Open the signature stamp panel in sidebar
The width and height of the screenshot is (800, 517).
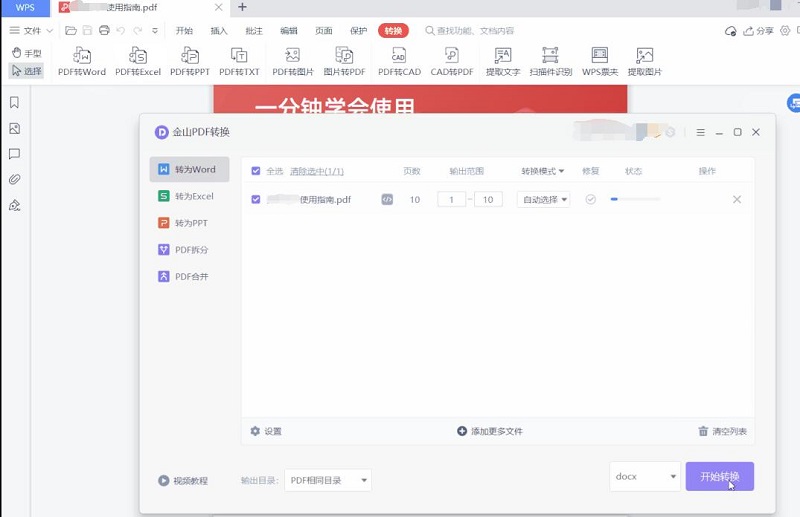coord(14,206)
